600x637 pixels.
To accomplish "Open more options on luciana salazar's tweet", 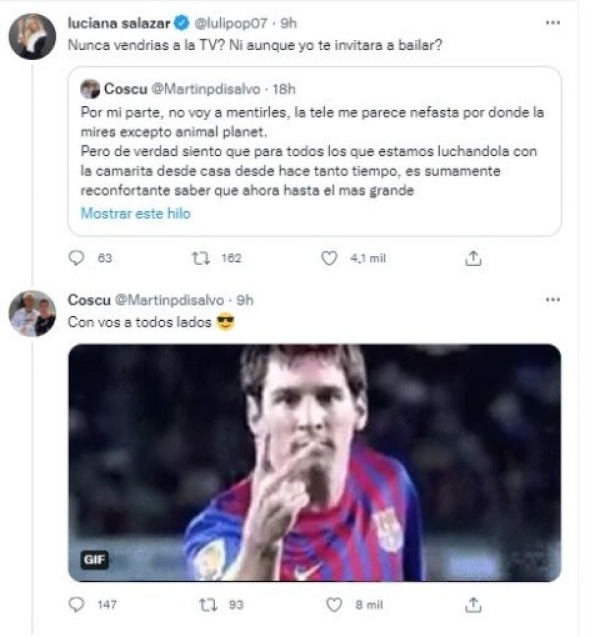I will [x=551, y=22].
